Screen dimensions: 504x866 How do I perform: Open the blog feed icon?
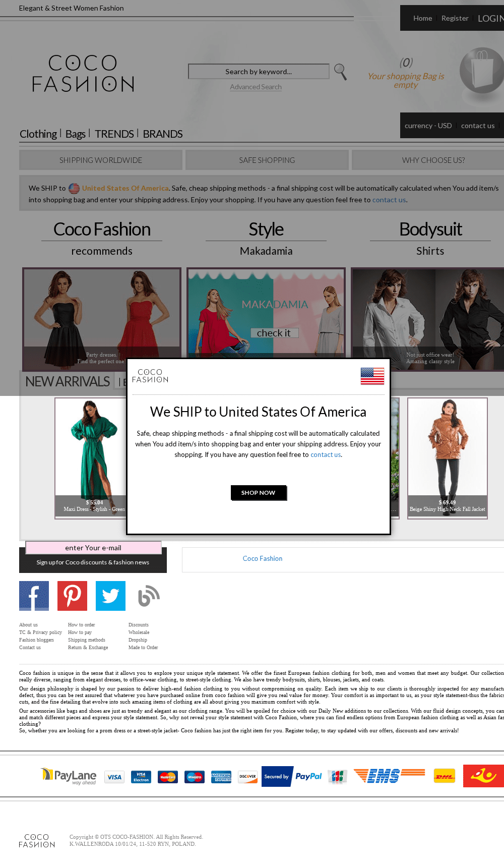pyautogui.click(x=149, y=596)
